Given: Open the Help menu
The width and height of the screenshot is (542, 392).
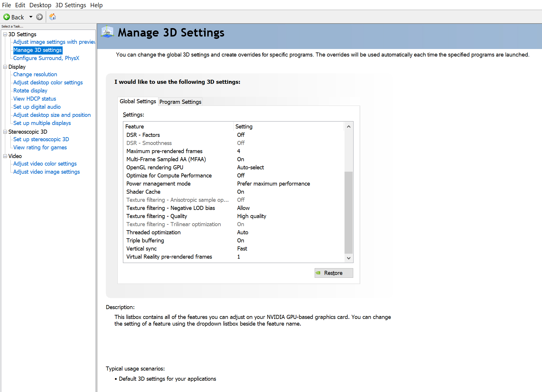Looking at the screenshot, I should [96, 5].
